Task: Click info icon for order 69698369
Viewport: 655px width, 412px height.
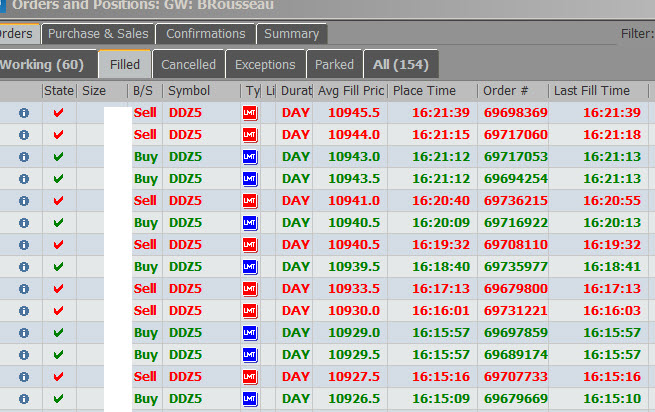Action: tap(23, 113)
